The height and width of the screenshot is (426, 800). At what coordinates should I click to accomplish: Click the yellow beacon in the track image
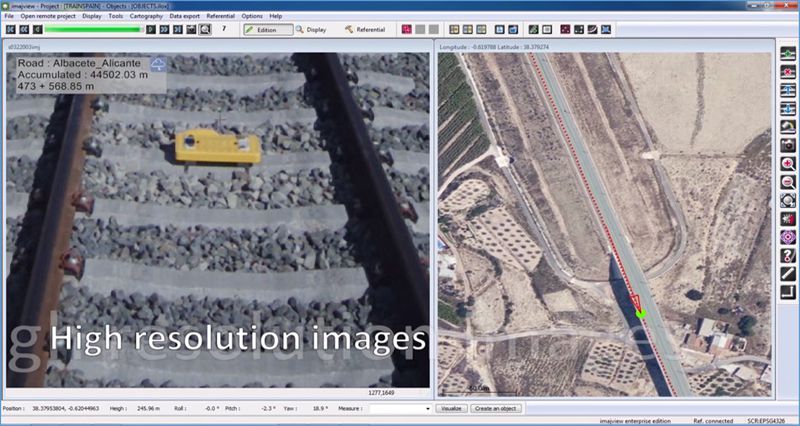pyautogui.click(x=218, y=146)
